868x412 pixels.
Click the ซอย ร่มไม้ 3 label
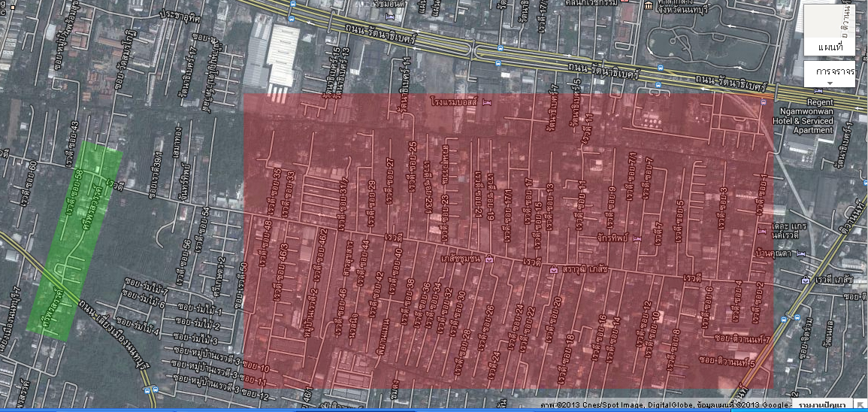196,338
